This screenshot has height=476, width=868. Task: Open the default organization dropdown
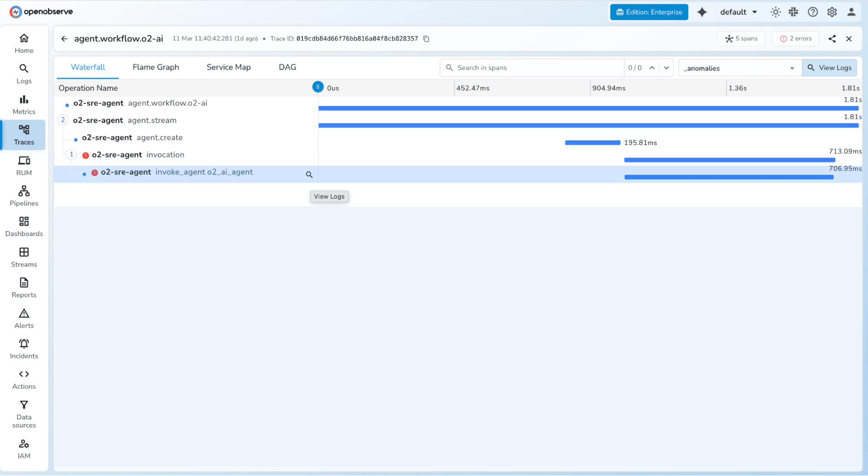pos(738,12)
